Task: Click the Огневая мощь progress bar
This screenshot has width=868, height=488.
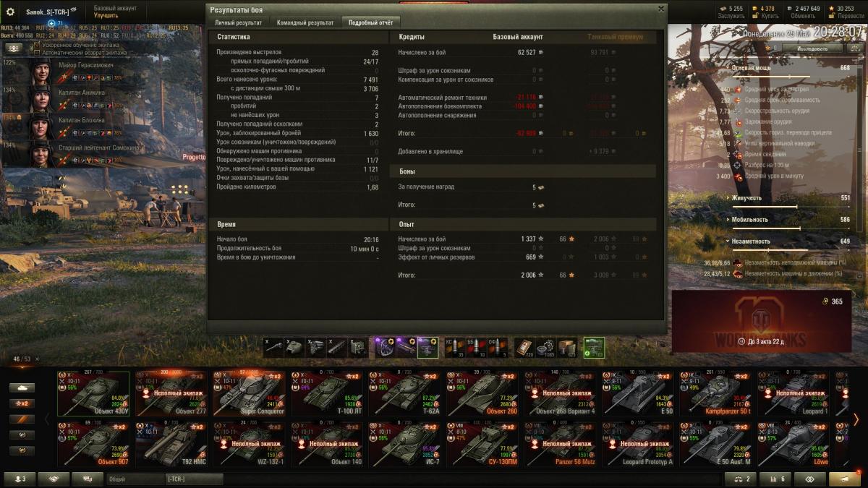Action: point(791,76)
